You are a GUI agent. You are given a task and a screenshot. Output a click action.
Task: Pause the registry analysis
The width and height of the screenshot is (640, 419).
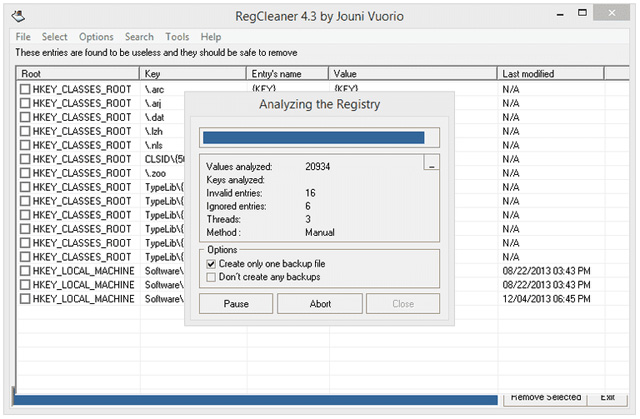pos(236,303)
